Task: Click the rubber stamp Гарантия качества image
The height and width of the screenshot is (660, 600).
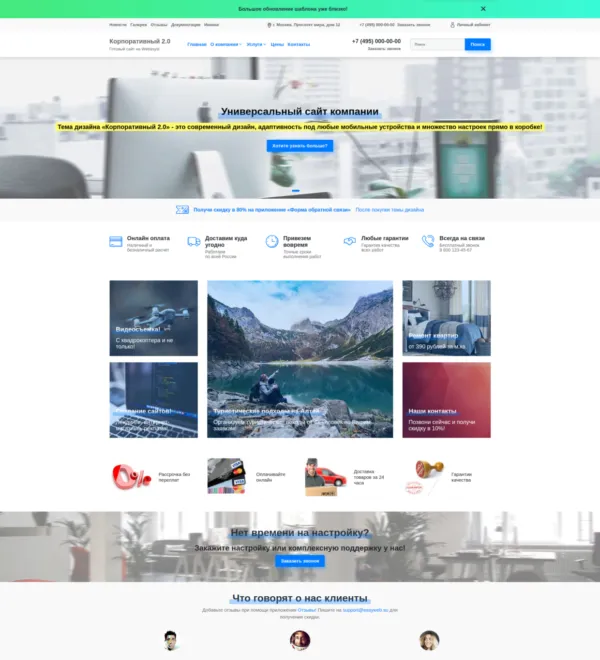Action: tap(424, 477)
